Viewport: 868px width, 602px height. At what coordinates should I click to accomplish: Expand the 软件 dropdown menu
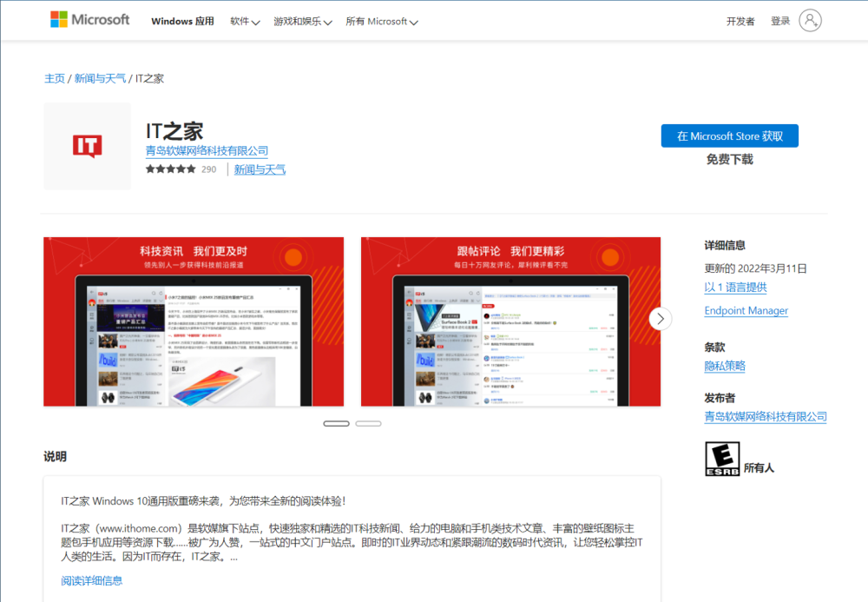245,22
